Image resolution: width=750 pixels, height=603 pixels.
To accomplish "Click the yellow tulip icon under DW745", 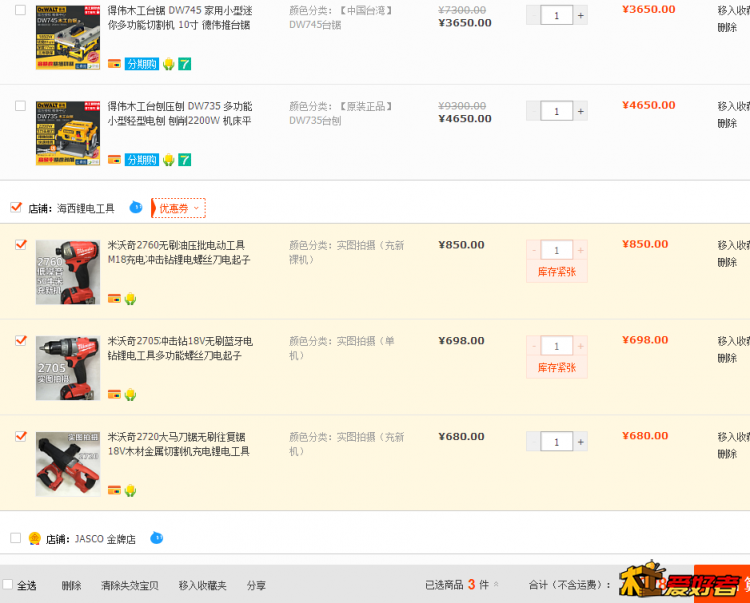I will (x=168, y=64).
